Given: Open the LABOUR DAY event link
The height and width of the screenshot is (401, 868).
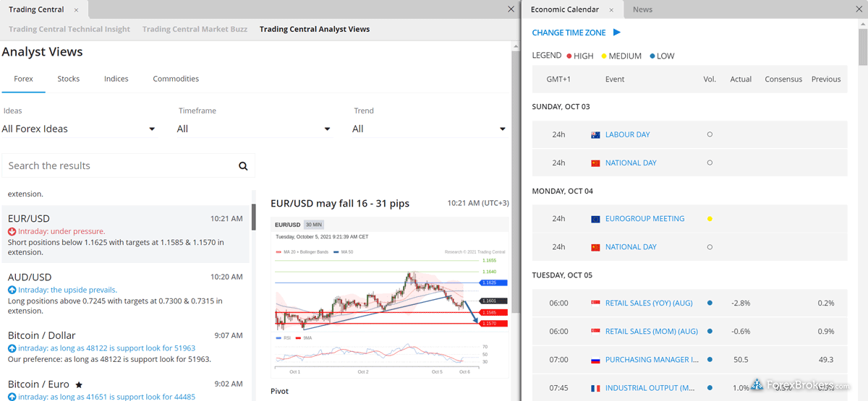Looking at the screenshot, I should coord(627,135).
